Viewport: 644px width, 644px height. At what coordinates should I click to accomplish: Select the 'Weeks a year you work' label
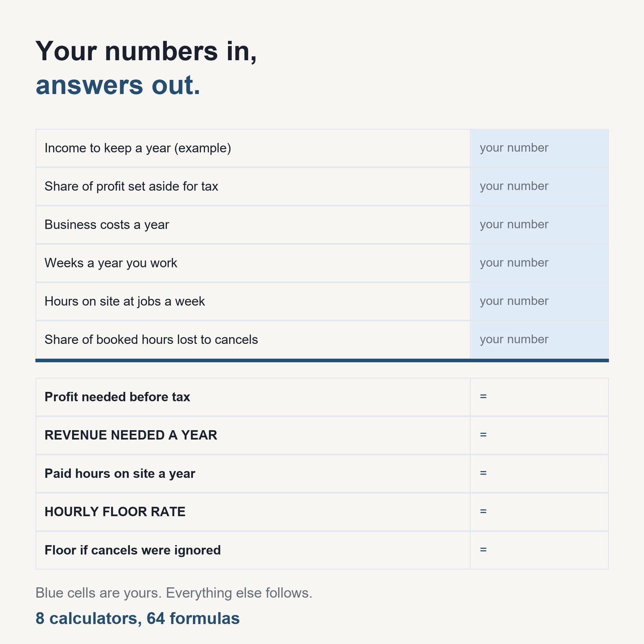click(111, 263)
